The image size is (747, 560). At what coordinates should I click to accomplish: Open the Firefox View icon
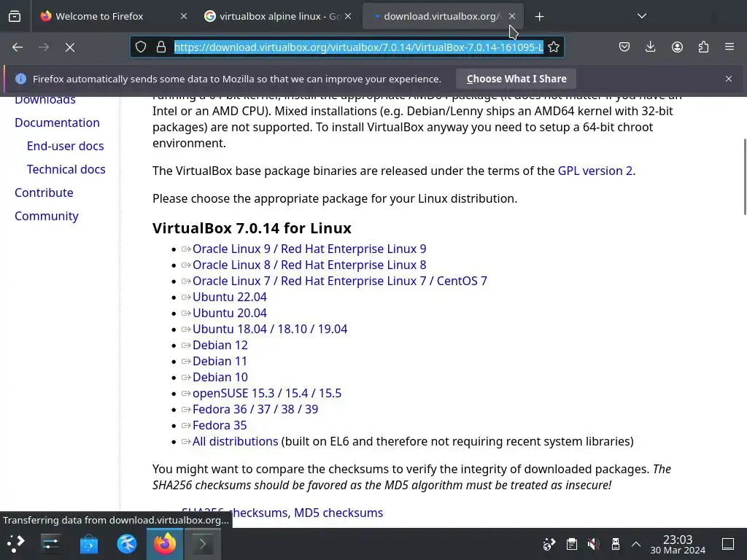click(x=15, y=16)
